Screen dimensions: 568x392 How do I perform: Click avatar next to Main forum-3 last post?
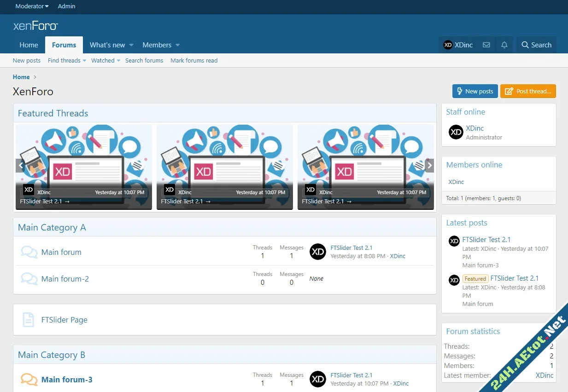tap(318, 379)
